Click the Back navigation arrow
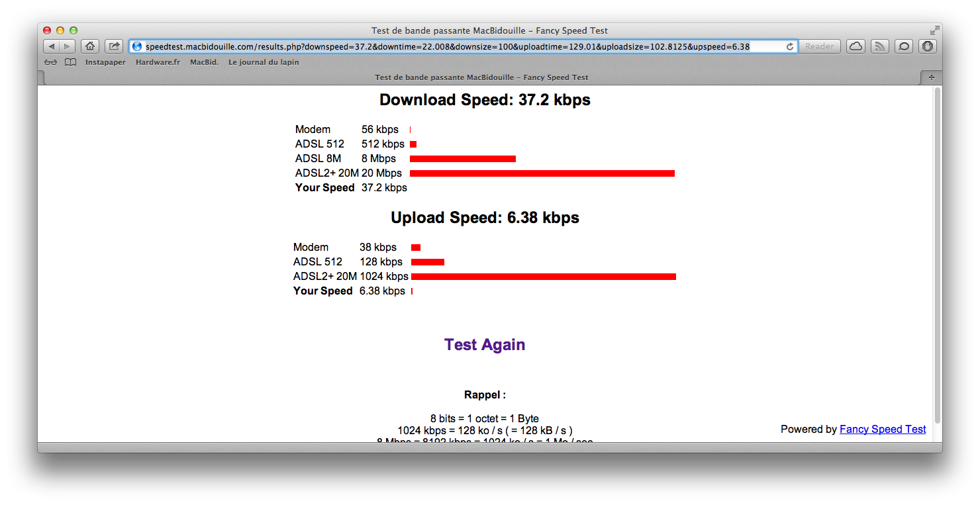The image size is (980, 505). 52,46
